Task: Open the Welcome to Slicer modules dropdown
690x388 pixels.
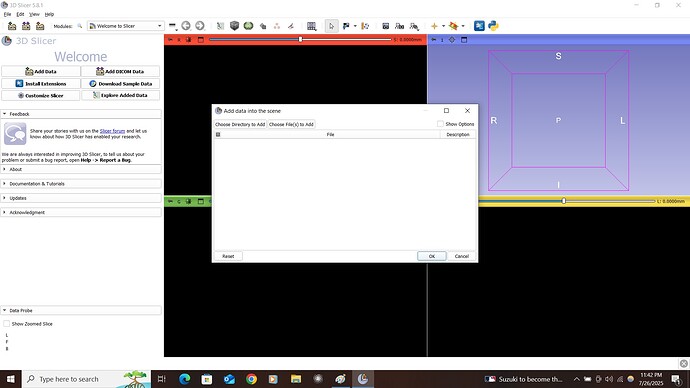Action: pos(126,26)
